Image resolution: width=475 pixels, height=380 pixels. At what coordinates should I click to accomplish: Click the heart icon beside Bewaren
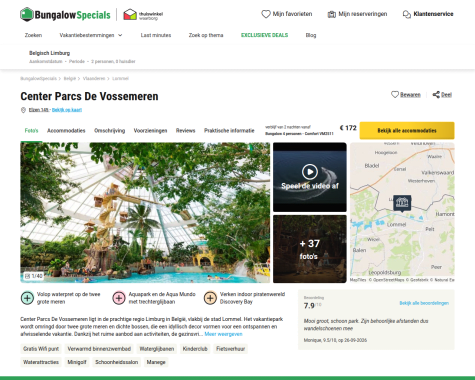[x=395, y=94]
